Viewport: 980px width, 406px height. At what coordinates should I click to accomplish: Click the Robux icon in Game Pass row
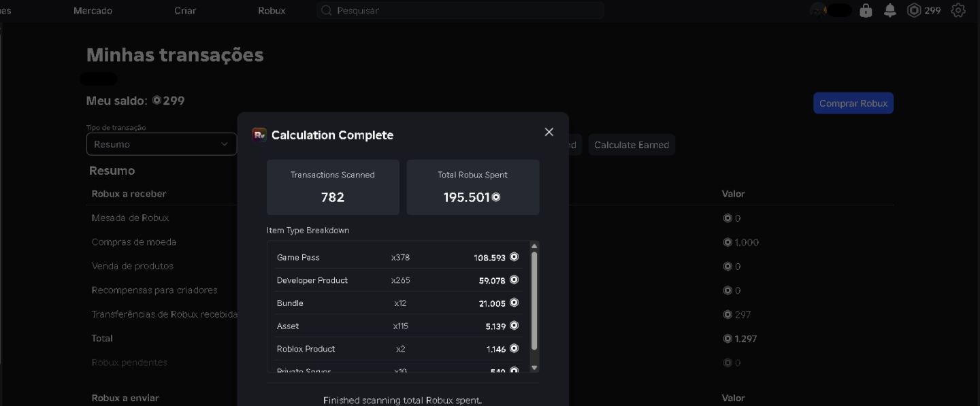[x=514, y=257]
